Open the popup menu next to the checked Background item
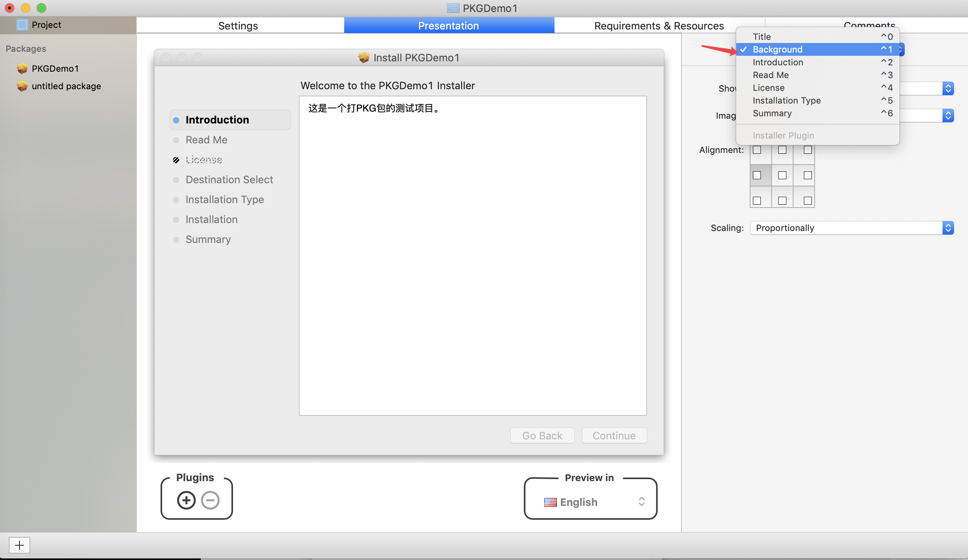The width and height of the screenshot is (968, 560). click(901, 49)
